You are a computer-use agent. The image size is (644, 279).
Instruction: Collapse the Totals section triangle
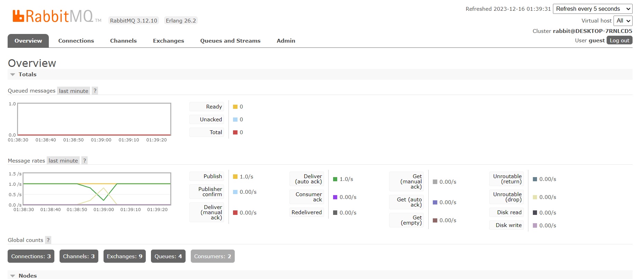13,75
